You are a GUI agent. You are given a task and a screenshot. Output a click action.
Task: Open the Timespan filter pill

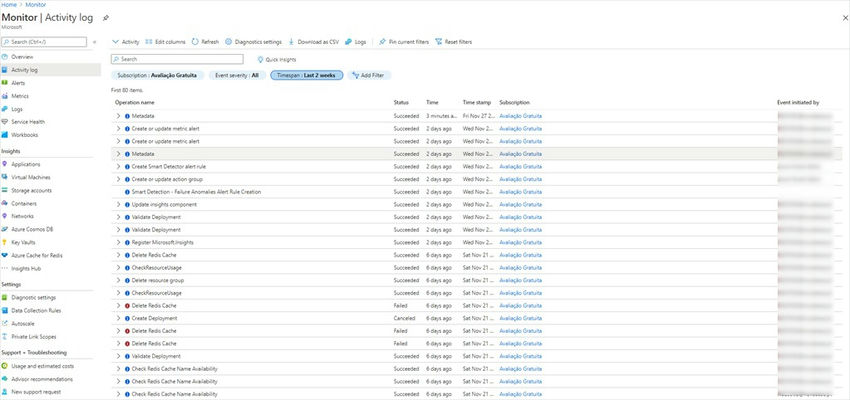[x=306, y=75]
